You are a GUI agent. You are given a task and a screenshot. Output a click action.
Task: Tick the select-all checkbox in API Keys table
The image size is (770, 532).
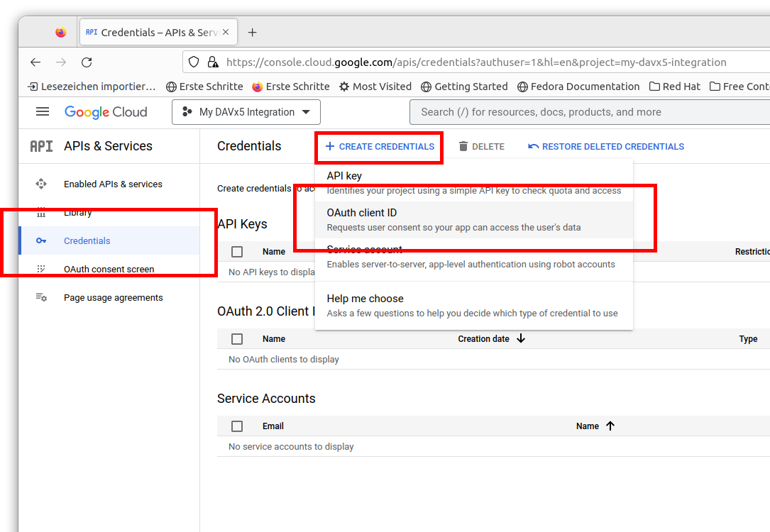tap(237, 252)
